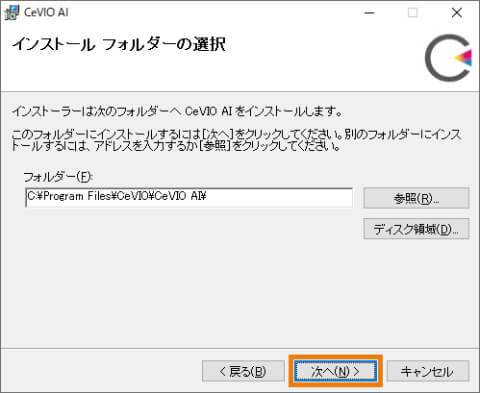Image resolution: width=480 pixels, height=393 pixels.
Task: Close the CeVIO AI installer window
Action: pos(456,13)
